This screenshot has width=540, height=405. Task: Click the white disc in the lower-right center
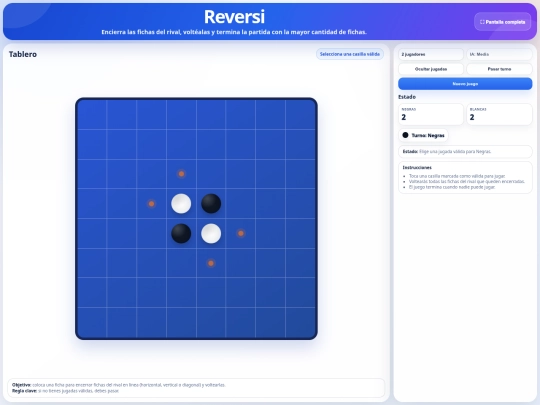[211, 233]
